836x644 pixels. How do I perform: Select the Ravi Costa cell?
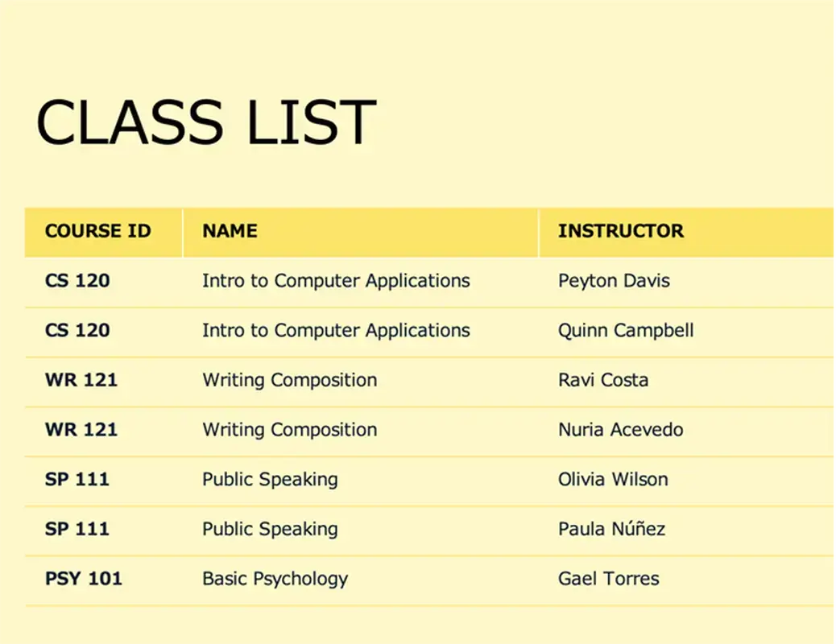click(x=603, y=380)
